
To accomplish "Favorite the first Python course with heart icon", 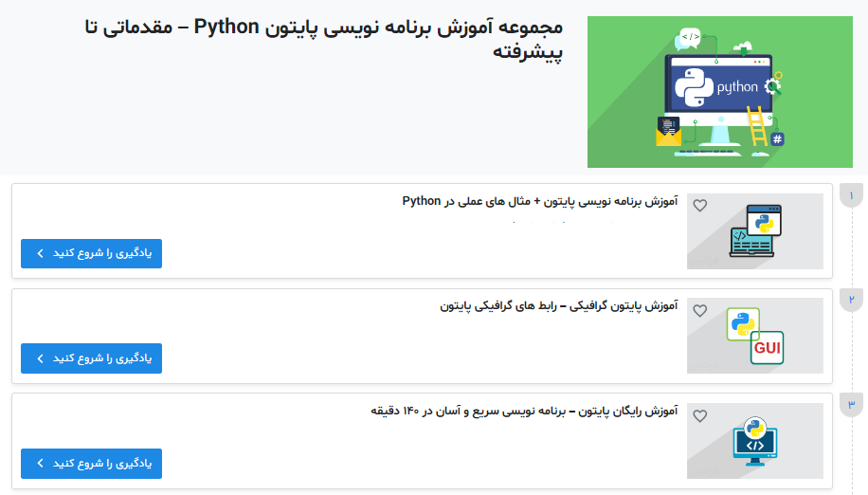I will click(x=700, y=206).
